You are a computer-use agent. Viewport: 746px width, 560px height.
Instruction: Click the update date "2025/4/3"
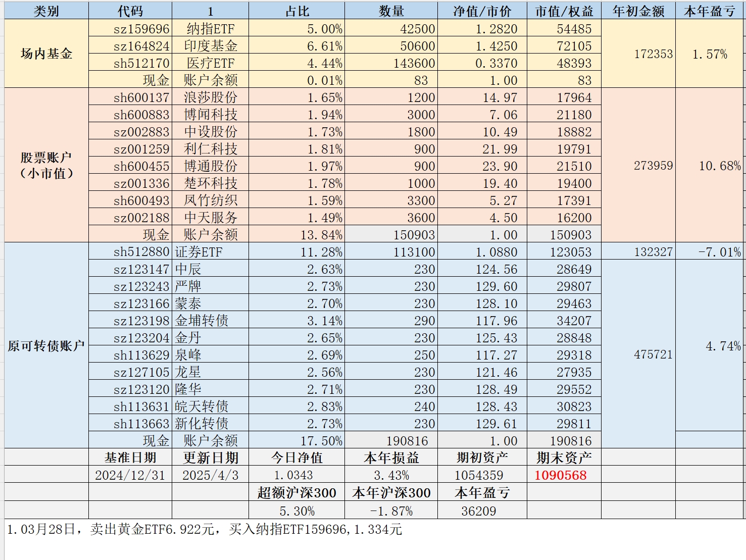click(211, 475)
